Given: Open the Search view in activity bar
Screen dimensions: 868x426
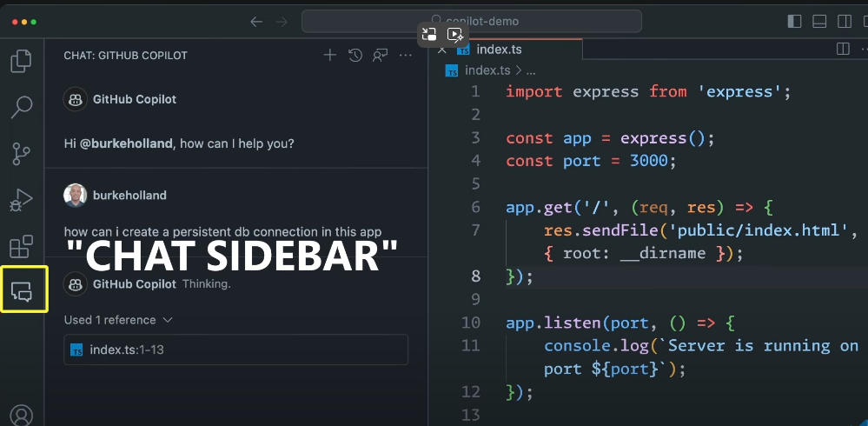Looking at the screenshot, I should 22,107.
